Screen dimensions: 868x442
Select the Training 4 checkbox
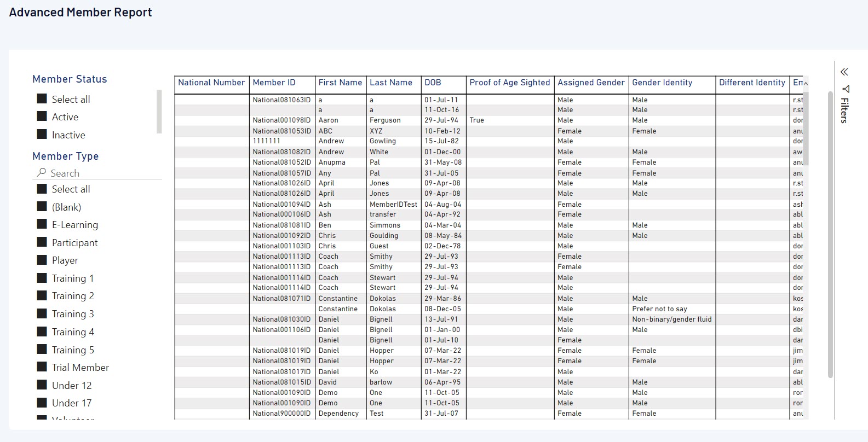[x=42, y=331]
